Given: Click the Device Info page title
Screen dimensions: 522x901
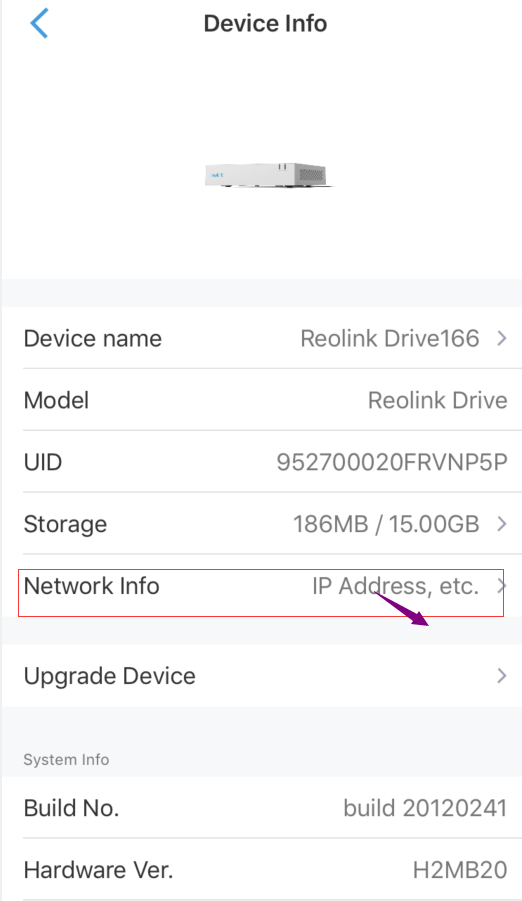Looking at the screenshot, I should [266, 24].
